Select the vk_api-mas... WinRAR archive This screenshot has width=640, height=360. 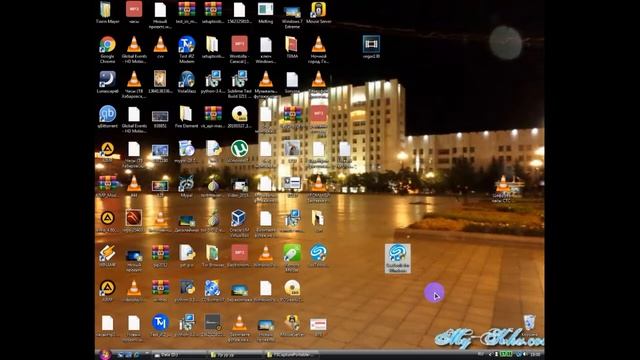tap(213, 114)
